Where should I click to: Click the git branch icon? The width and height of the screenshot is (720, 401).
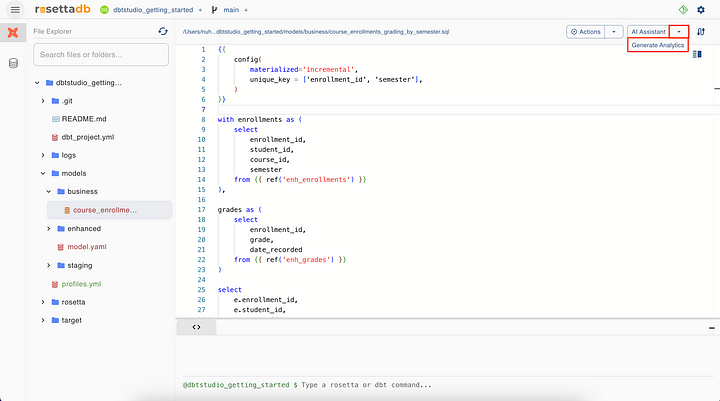(x=214, y=10)
